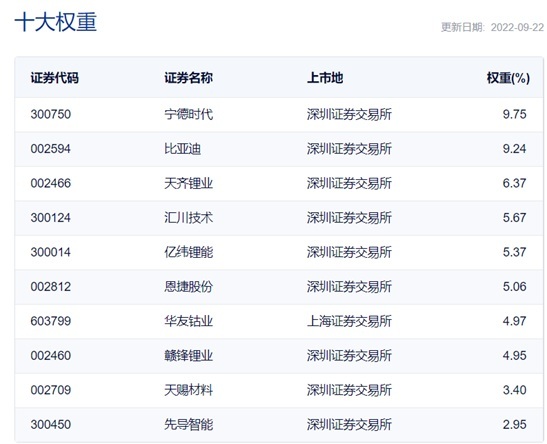Click weight value 2.95
The height and width of the screenshot is (444, 547).
click(x=514, y=424)
